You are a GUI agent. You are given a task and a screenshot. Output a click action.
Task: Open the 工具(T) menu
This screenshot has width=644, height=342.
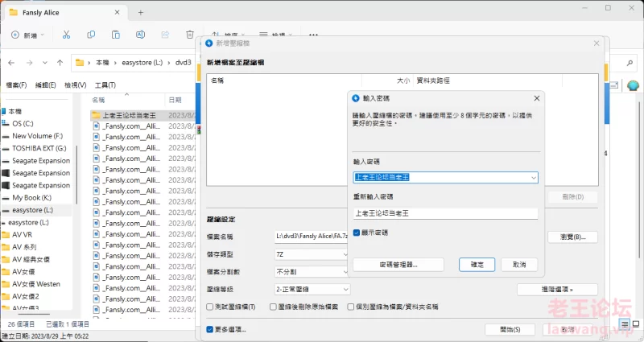click(x=105, y=85)
